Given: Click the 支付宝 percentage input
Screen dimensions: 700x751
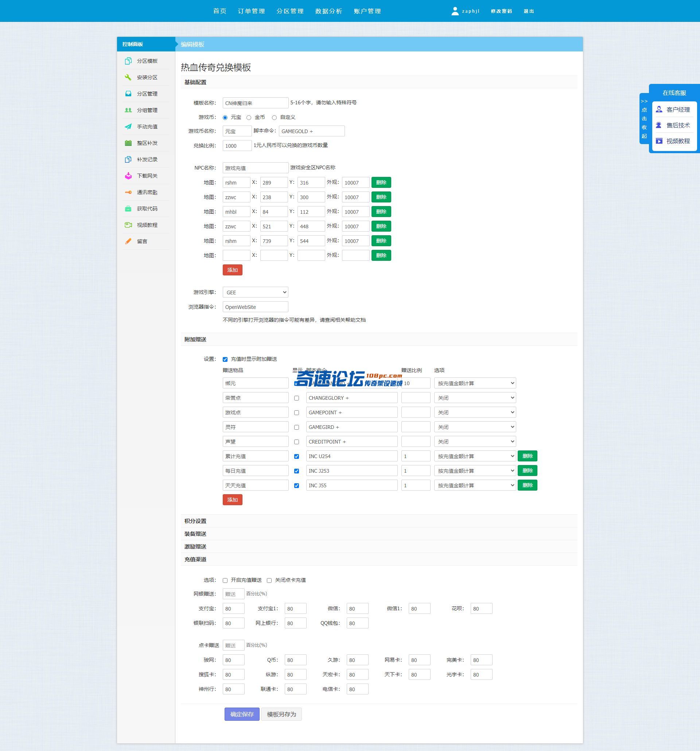Looking at the screenshot, I should point(233,609).
